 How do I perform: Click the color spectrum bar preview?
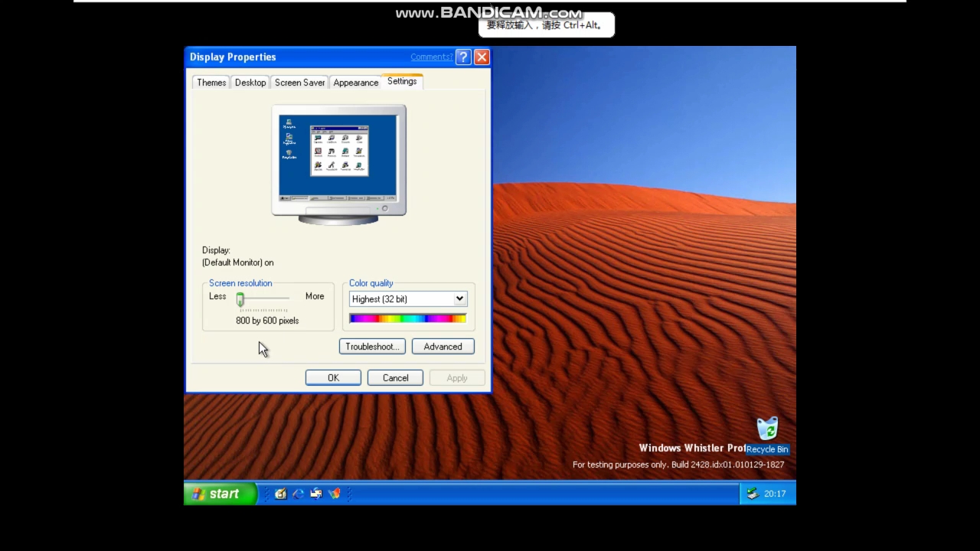407,318
